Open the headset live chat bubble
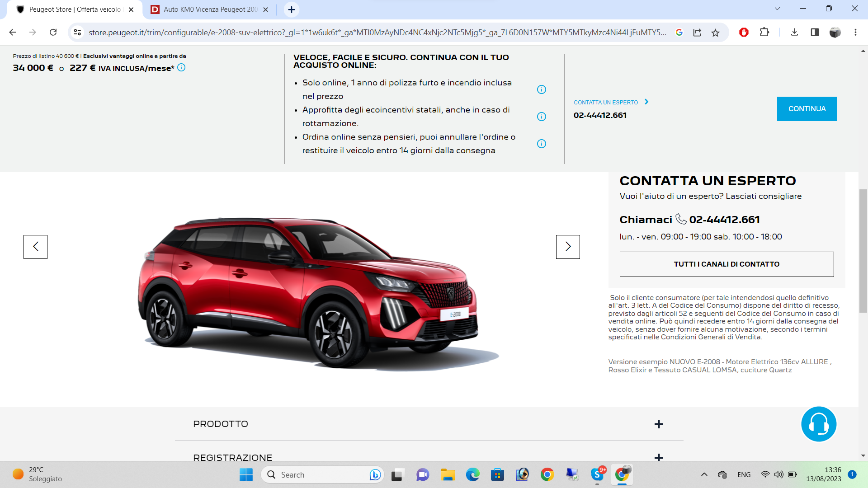Screen dimensions: 868x488 coord(818,424)
